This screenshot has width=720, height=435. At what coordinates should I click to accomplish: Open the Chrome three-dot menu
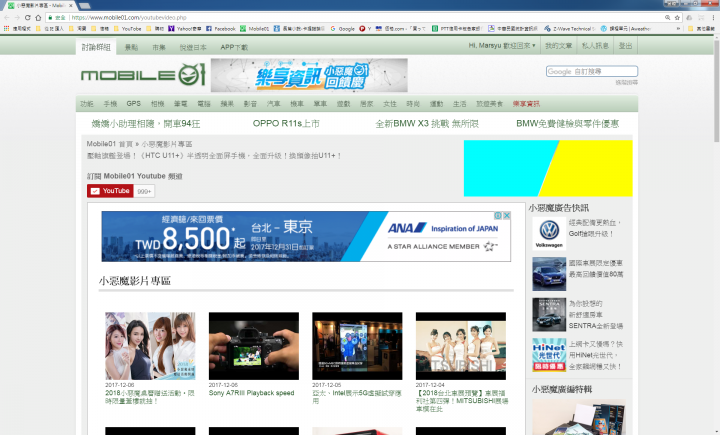point(714,17)
